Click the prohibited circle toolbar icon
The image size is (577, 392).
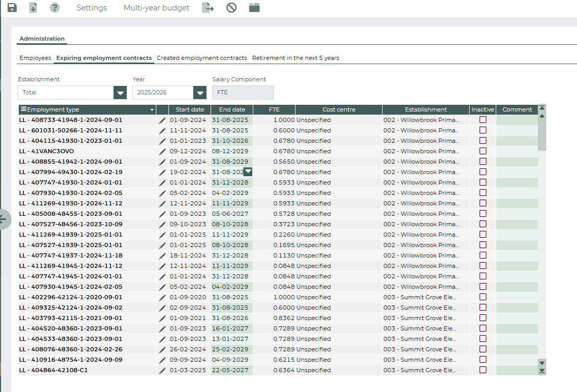[x=231, y=7]
